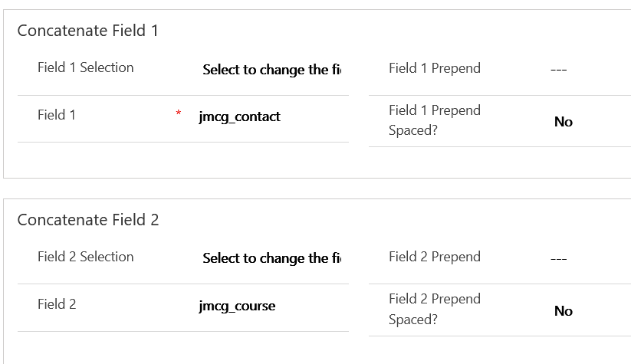Click the Field 1 Prepend label
Viewport: 631px width, 364px height.
coord(435,68)
